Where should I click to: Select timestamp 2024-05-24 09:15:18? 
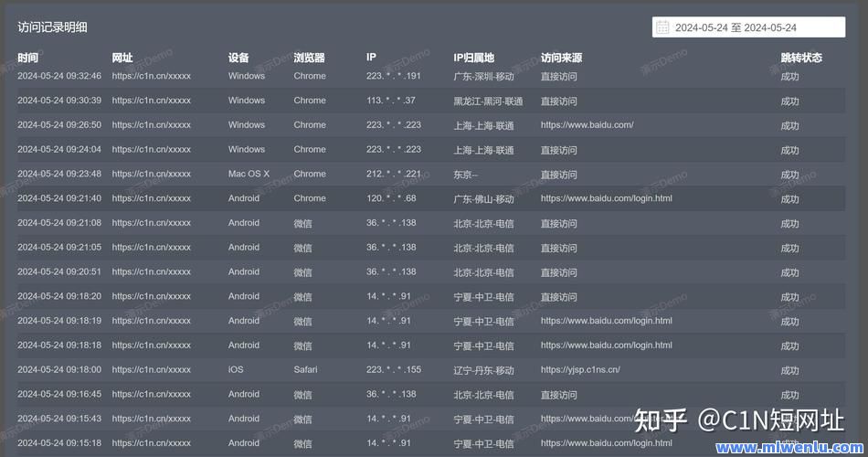(59, 442)
